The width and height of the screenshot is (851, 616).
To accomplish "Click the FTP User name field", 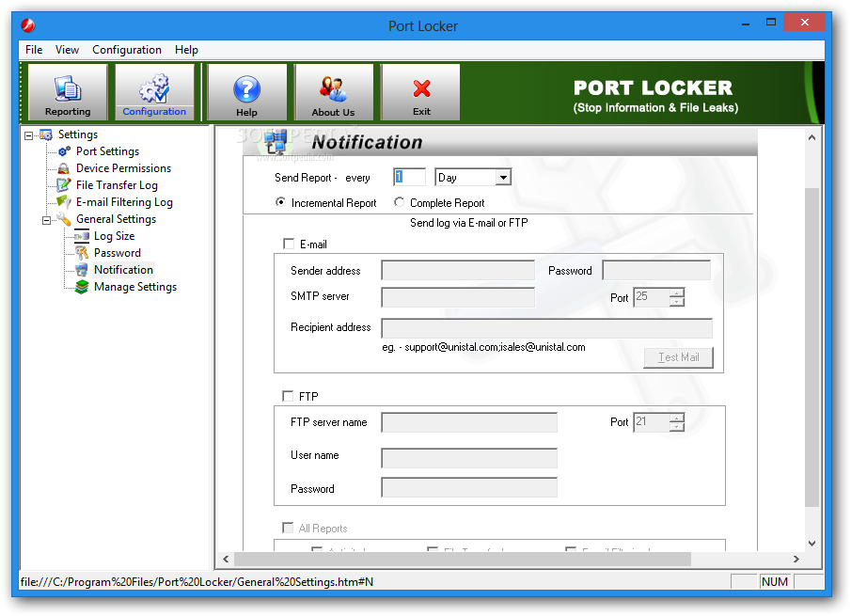I will (469, 457).
